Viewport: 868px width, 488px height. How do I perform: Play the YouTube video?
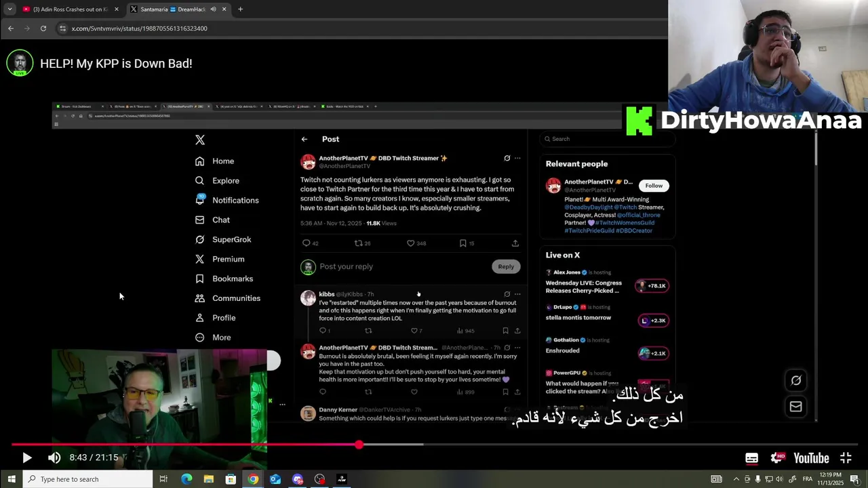pyautogui.click(x=26, y=458)
